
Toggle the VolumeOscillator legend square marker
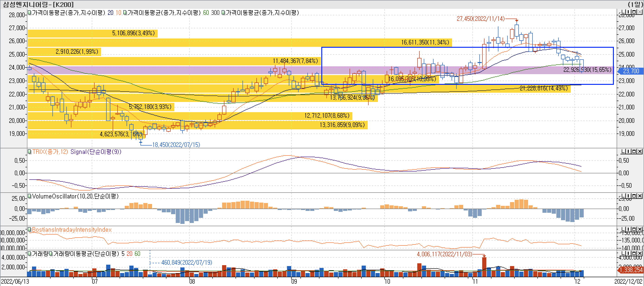point(29,196)
